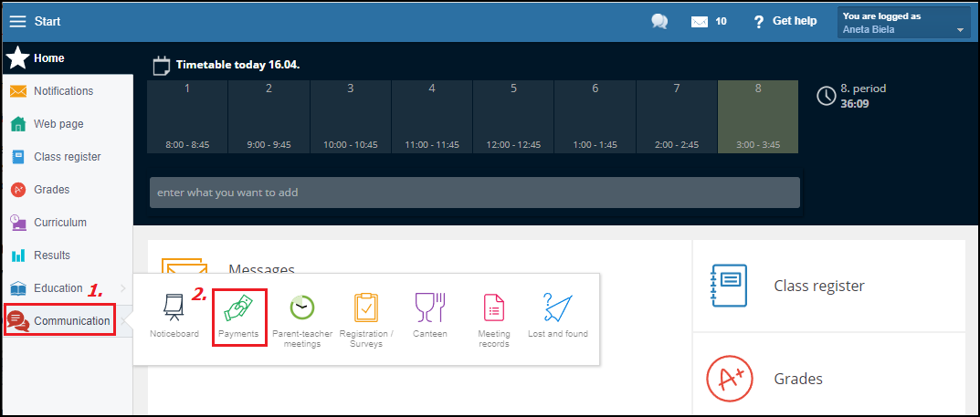Image resolution: width=980 pixels, height=417 pixels.
Task: Expand the logged-in user Aneta Biela dropdown
Action: tap(903, 23)
